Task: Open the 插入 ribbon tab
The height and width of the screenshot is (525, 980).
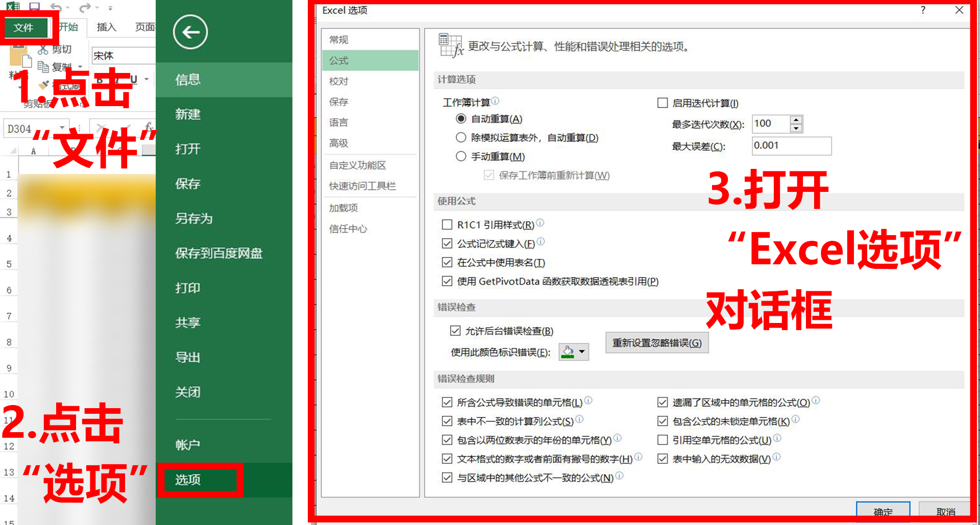Action: (x=106, y=27)
